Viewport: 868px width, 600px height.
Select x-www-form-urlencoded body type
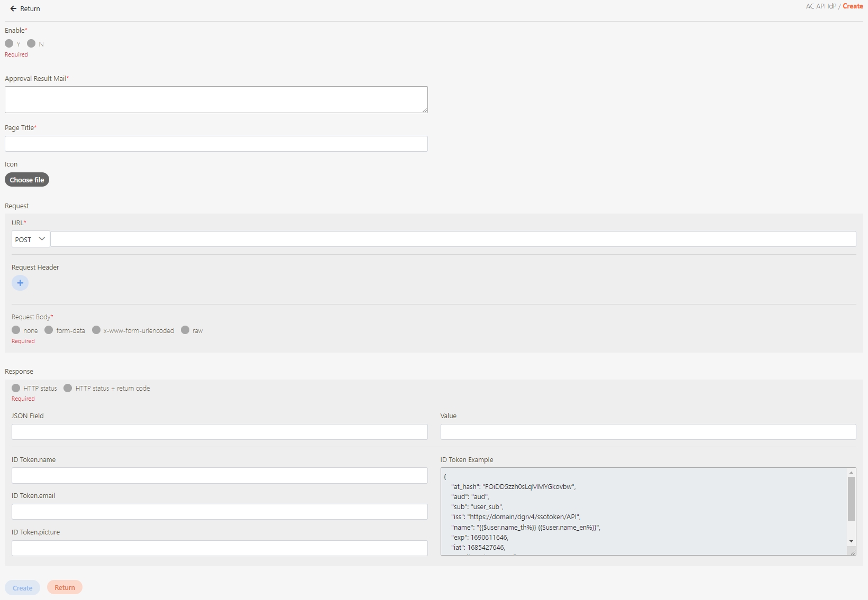(x=96, y=330)
